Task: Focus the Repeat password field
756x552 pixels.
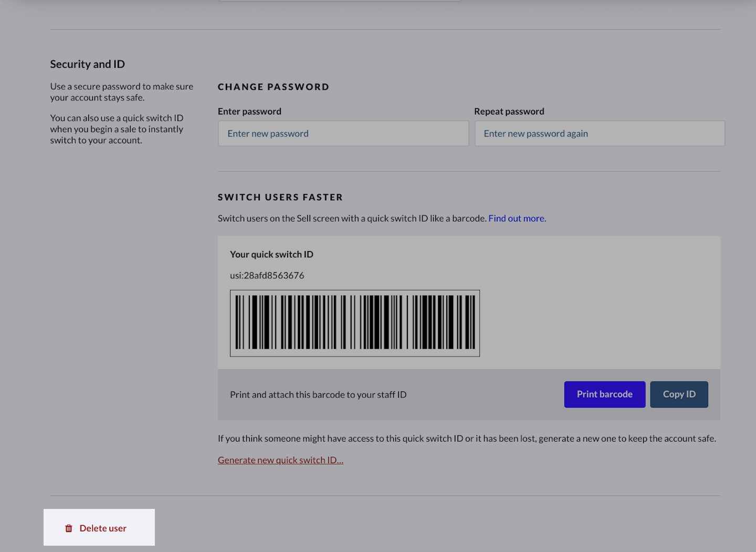Action: [600, 133]
